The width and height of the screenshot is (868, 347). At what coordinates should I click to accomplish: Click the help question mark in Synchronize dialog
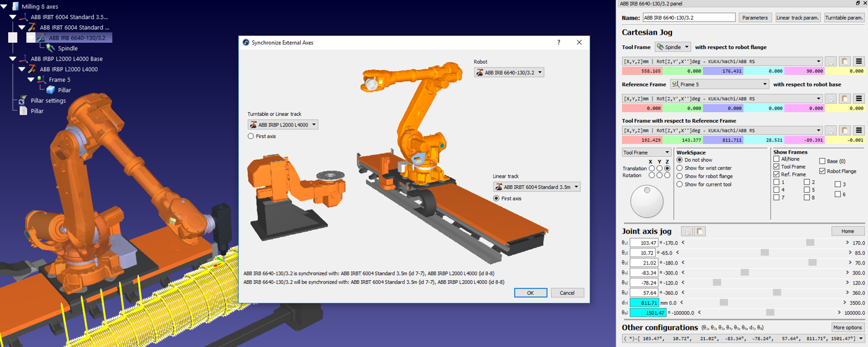[559, 42]
